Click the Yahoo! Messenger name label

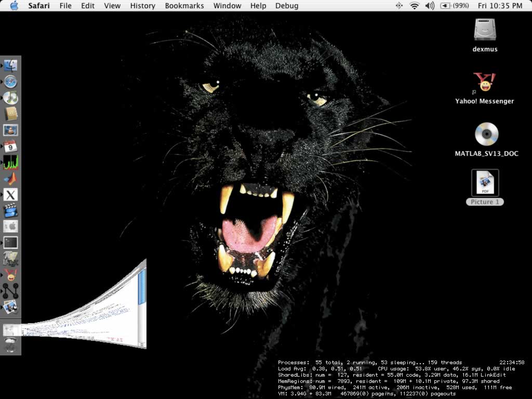click(x=485, y=101)
